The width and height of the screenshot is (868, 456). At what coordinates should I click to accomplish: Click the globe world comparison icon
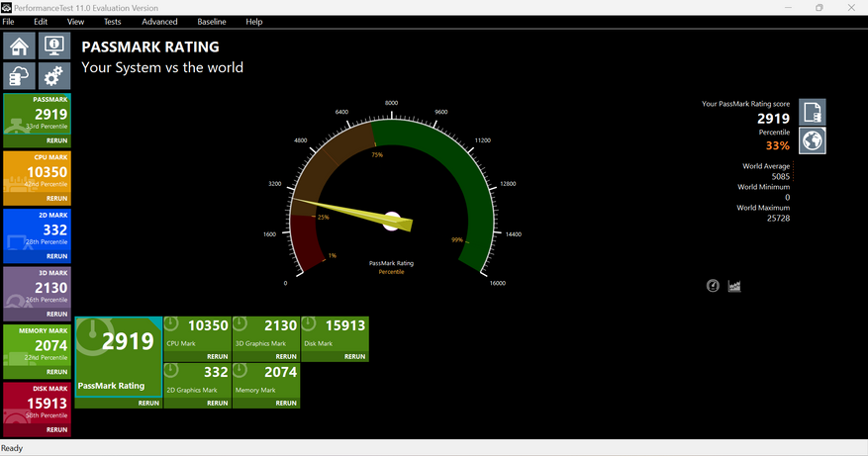(x=813, y=140)
